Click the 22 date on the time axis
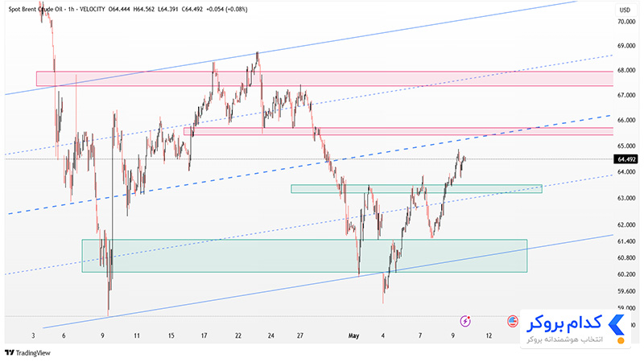Image resolution: width=644 pixels, height=362 pixels. (238, 335)
